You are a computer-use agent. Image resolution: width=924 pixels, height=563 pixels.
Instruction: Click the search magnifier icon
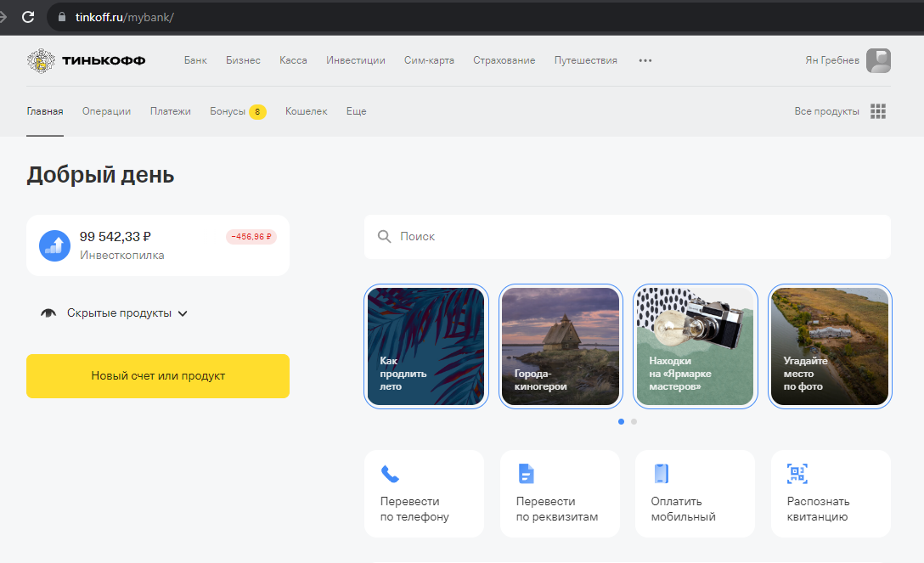(384, 237)
